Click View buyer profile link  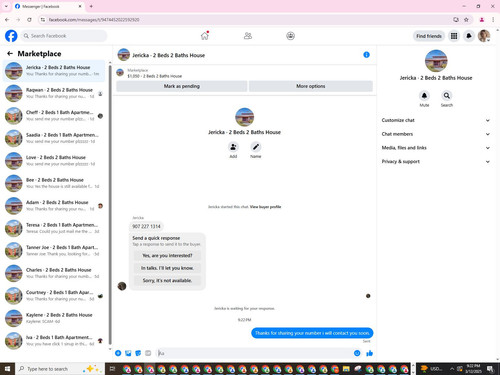(265, 207)
